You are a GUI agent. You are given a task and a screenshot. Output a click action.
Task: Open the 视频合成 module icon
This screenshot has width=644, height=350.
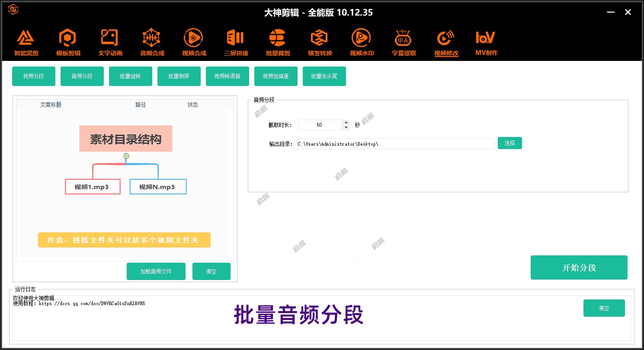click(194, 43)
